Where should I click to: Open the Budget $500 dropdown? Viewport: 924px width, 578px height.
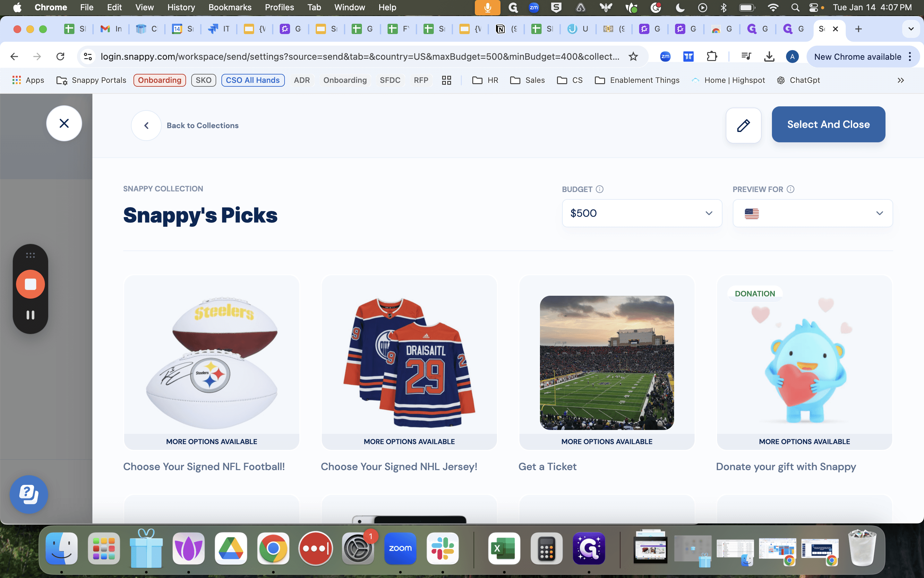642,213
